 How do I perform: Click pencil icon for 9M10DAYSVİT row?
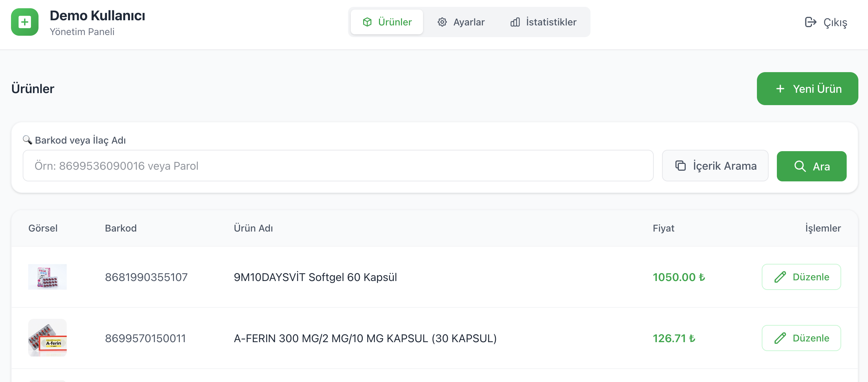(780, 277)
